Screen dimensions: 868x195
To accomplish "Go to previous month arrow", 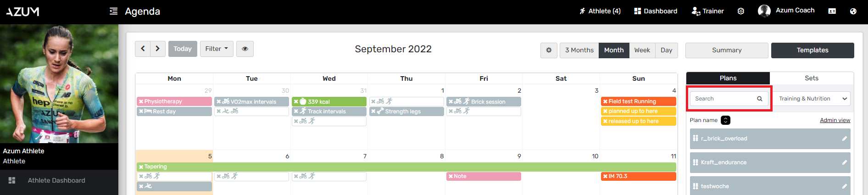I will click(x=143, y=49).
